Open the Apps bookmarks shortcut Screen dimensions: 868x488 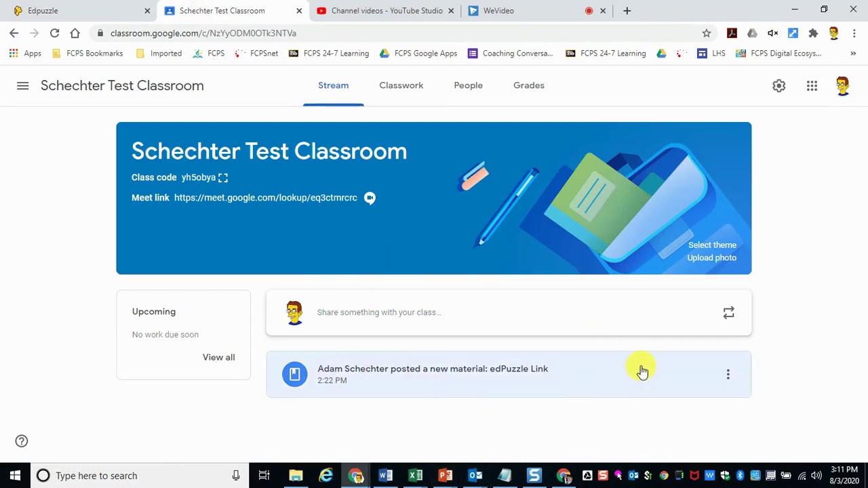point(25,53)
